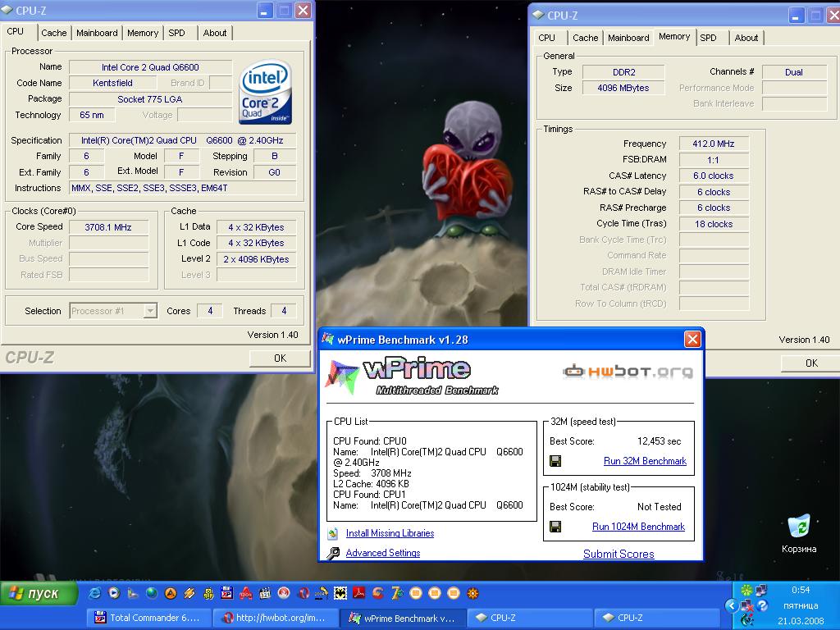Image resolution: width=840 pixels, height=630 pixels.
Task: Click the save icon beside Run 1024M Benchmark
Action: pos(555,527)
